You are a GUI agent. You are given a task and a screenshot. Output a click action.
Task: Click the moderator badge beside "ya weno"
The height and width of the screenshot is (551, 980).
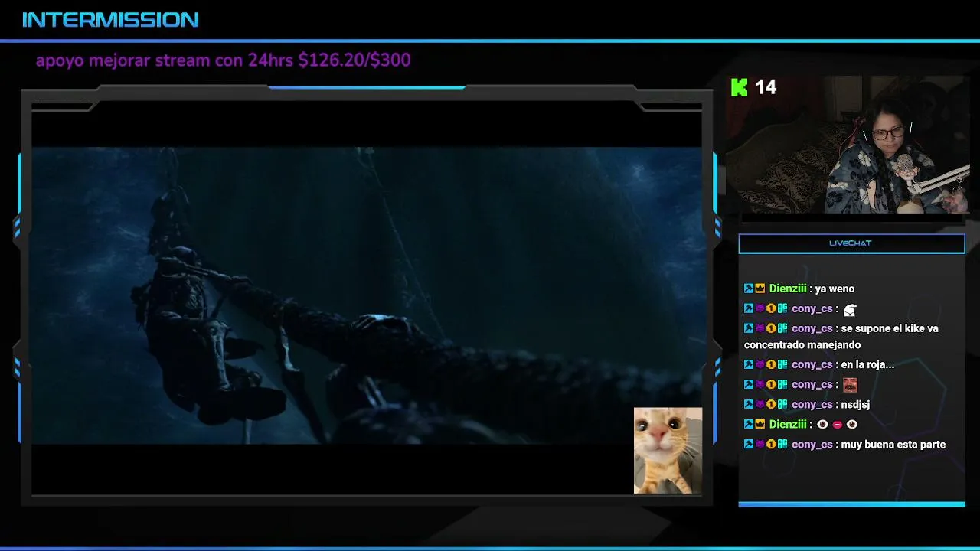tap(749, 289)
